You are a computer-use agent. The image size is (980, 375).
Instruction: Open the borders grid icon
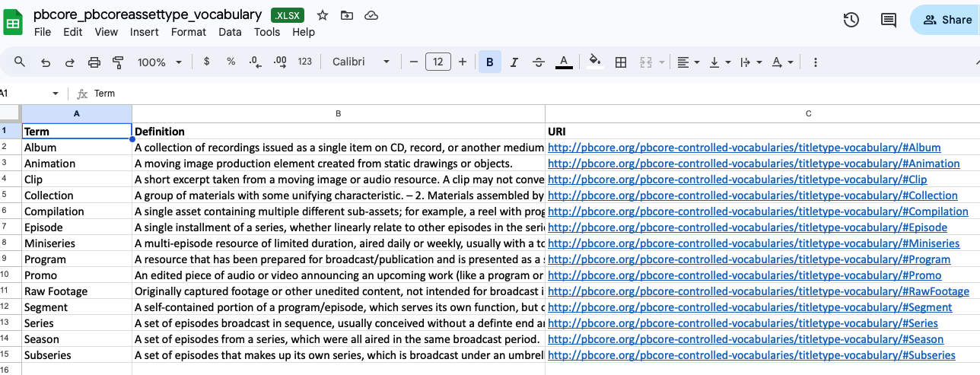pyautogui.click(x=621, y=62)
